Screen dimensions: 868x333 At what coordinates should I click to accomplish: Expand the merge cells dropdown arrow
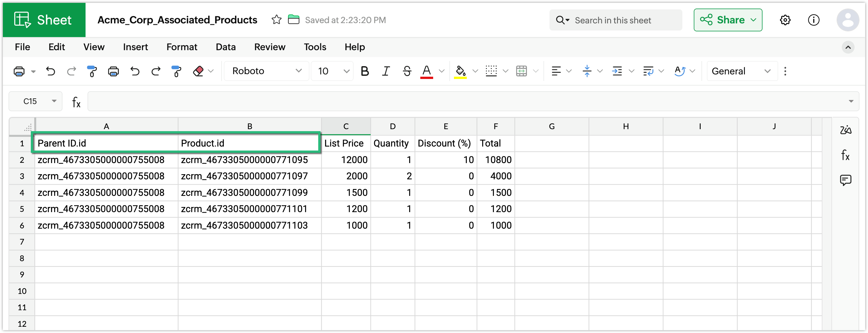point(536,71)
